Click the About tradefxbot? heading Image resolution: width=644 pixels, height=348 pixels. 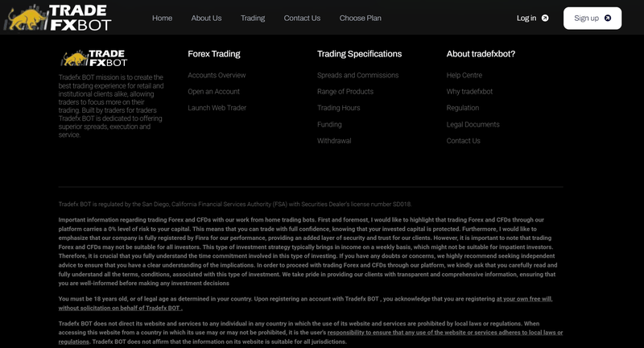click(481, 54)
